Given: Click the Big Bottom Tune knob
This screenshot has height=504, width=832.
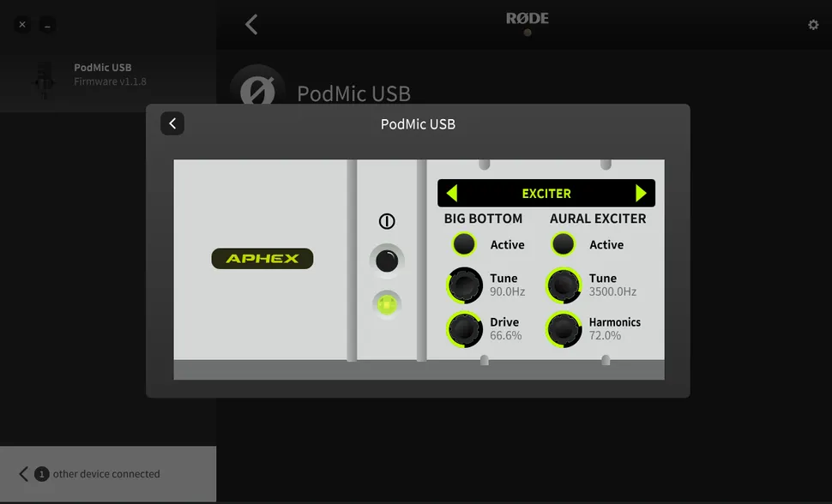Looking at the screenshot, I should tap(464, 285).
